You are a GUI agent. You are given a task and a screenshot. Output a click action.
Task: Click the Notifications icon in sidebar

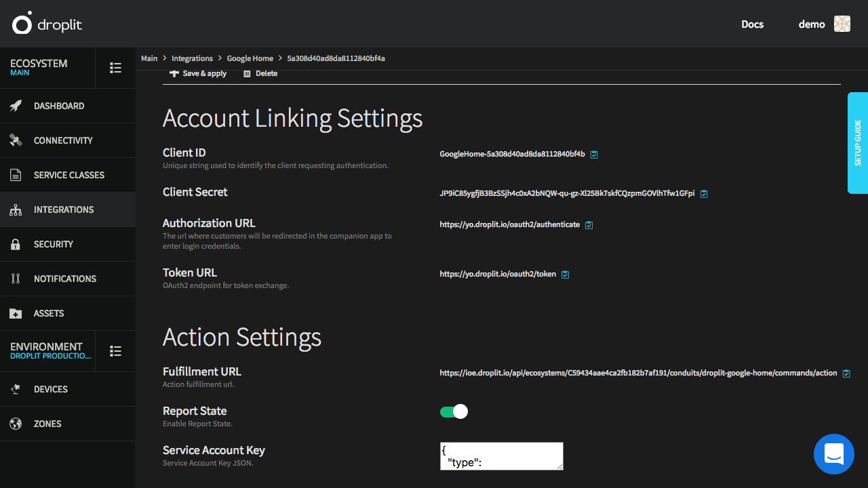click(x=16, y=279)
